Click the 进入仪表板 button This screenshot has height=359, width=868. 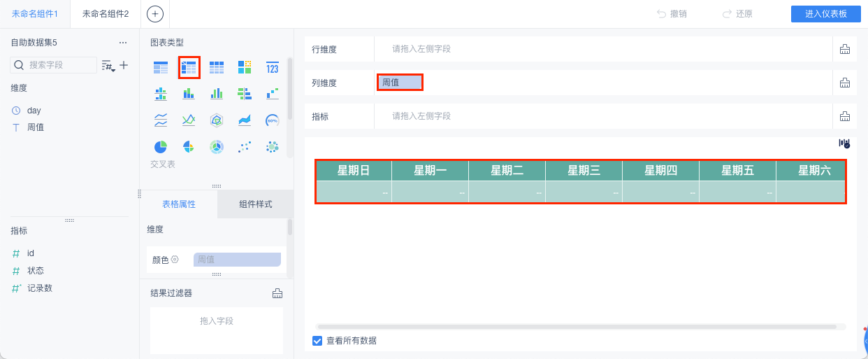[825, 14]
